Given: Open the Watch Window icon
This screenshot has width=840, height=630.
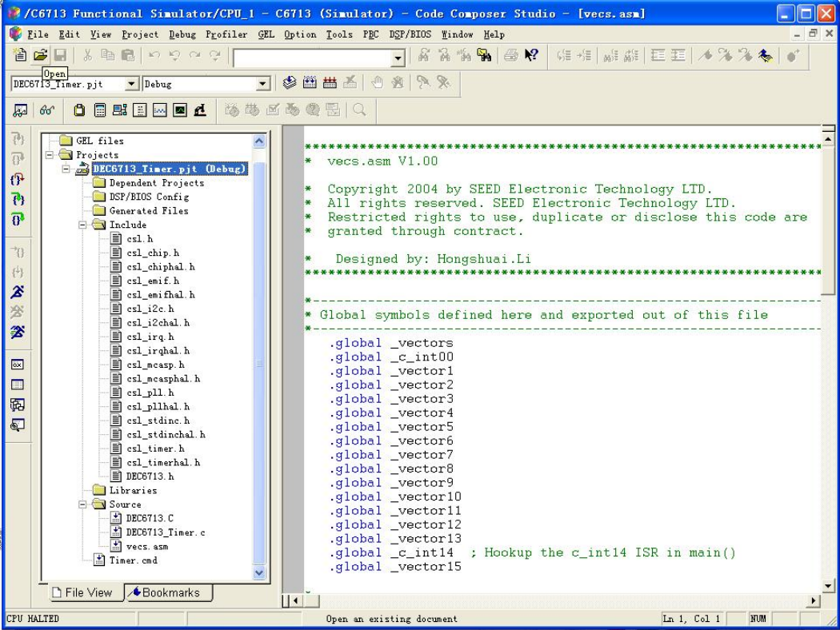Looking at the screenshot, I should 20,110.
